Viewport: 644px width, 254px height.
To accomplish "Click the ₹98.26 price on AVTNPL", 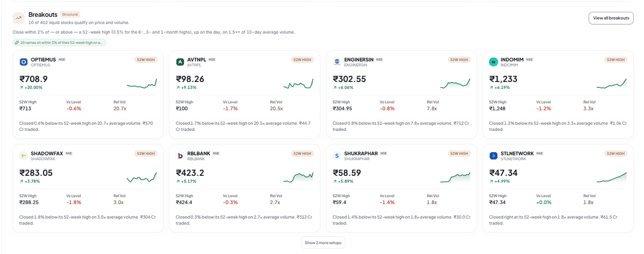I will 190,79.
